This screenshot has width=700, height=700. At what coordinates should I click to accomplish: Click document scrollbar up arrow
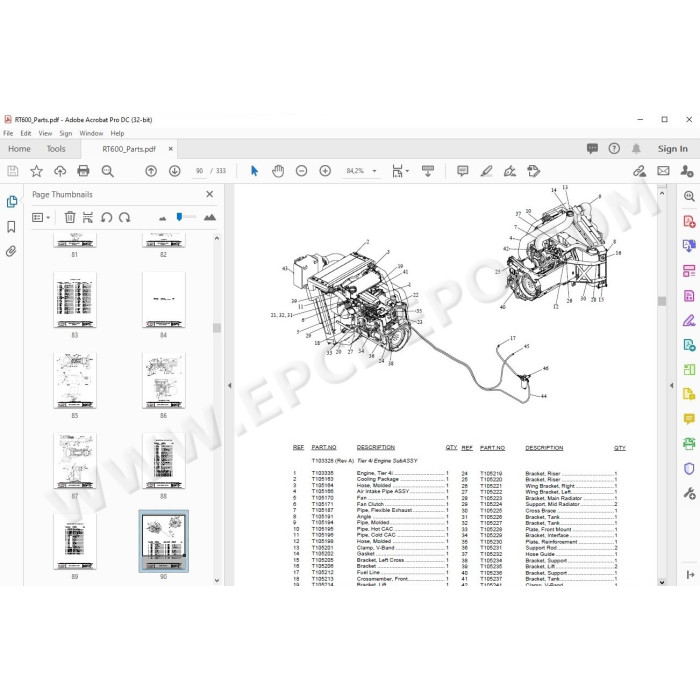coord(662,194)
